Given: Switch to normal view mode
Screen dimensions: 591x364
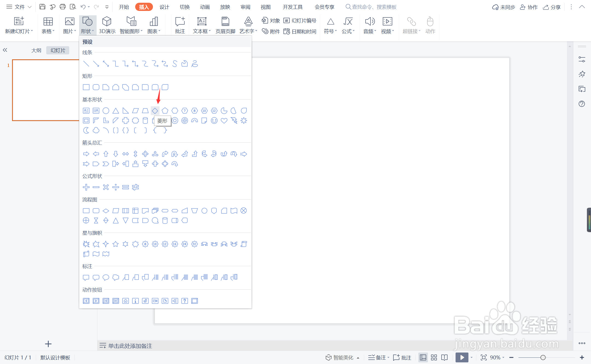Looking at the screenshot, I should click(423, 357).
